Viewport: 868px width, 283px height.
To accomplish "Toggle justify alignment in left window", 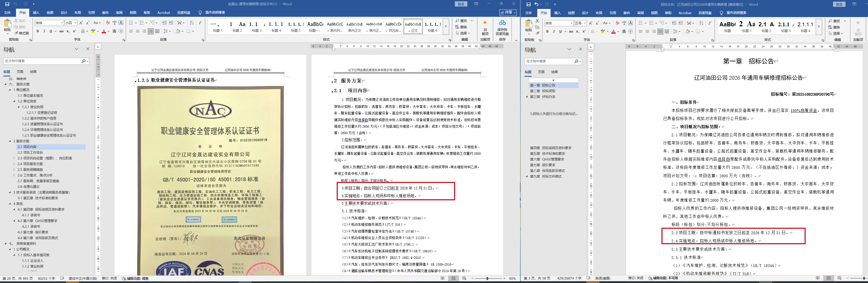I will click(x=151, y=31).
